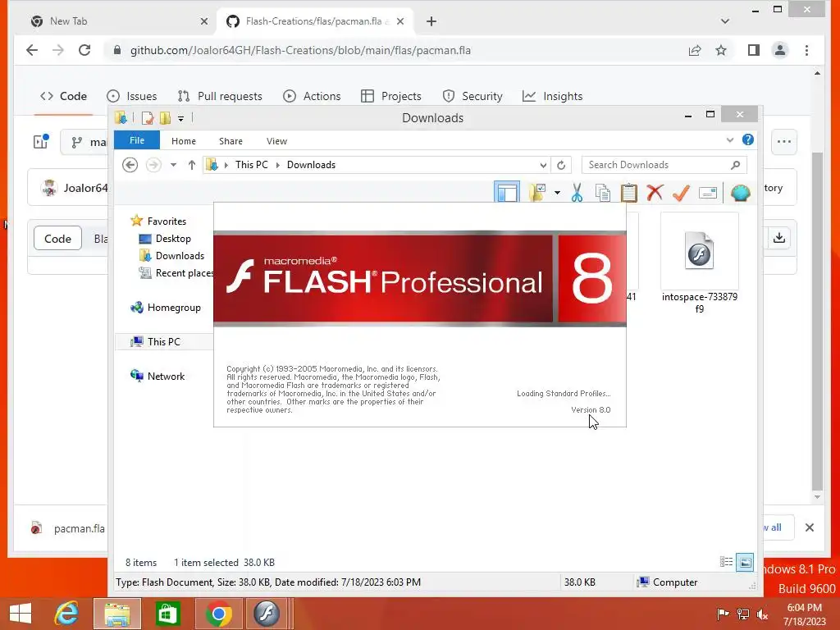This screenshot has height=630, width=840.
Task: Click Quick Access properties icon in title bar
Action: [148, 118]
